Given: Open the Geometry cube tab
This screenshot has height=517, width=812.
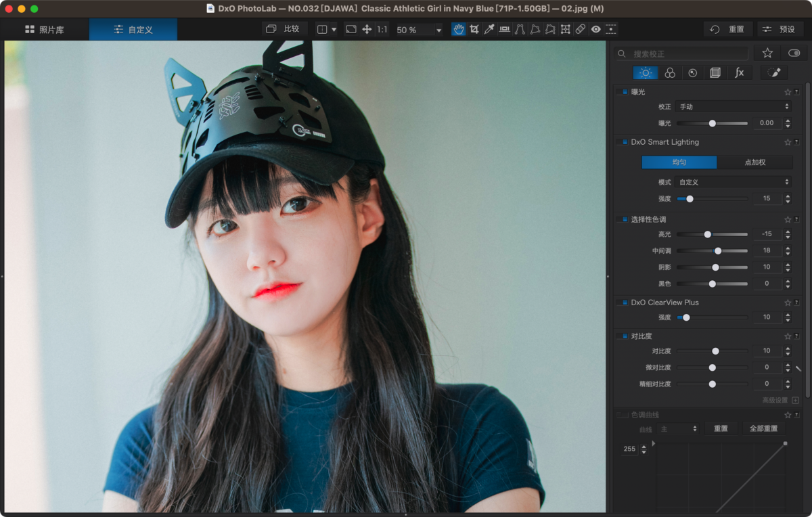Looking at the screenshot, I should pos(715,72).
